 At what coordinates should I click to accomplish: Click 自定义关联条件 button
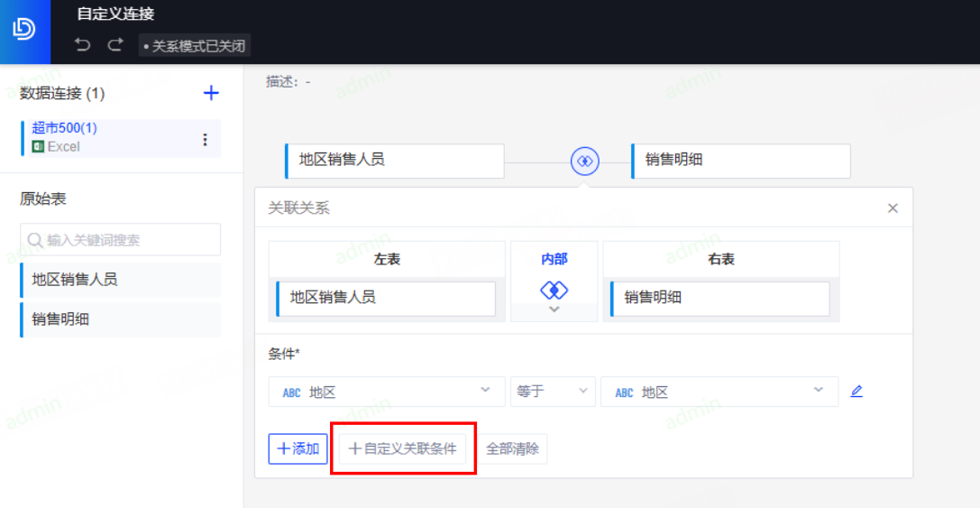[402, 448]
